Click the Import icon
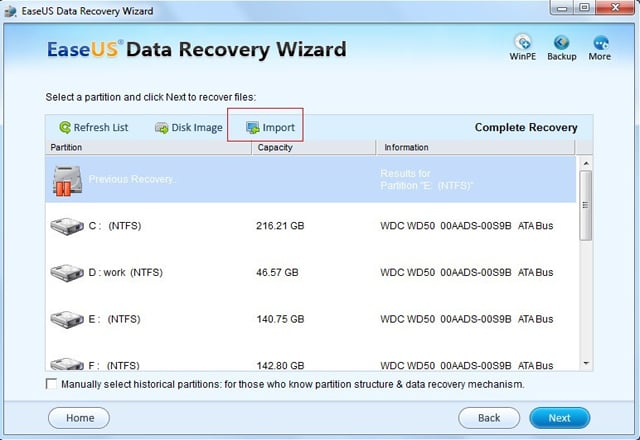Screen dimensions: 640x440 (x=253, y=128)
